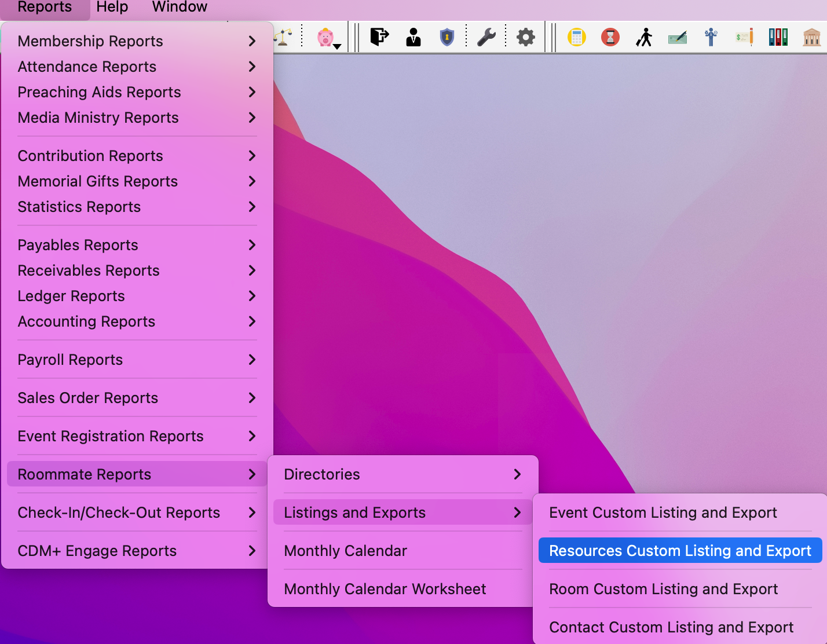Open the dropdown arrow beside piggy bank
Screen dimensions: 827x644
tap(337, 46)
